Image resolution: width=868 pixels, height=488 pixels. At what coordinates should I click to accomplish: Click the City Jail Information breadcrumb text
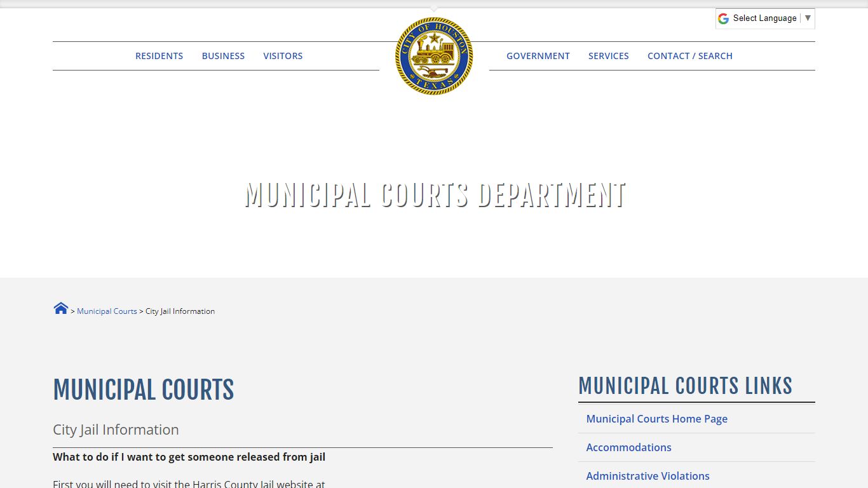[180, 311]
